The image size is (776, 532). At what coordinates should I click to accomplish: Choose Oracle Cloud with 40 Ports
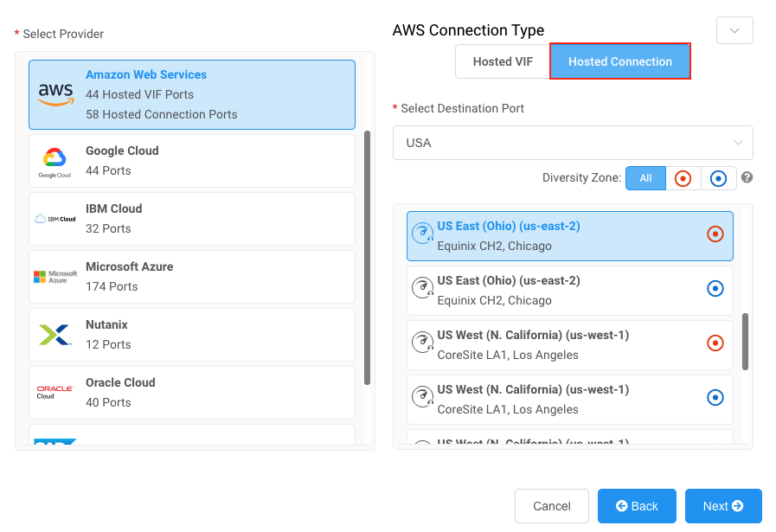click(192, 393)
